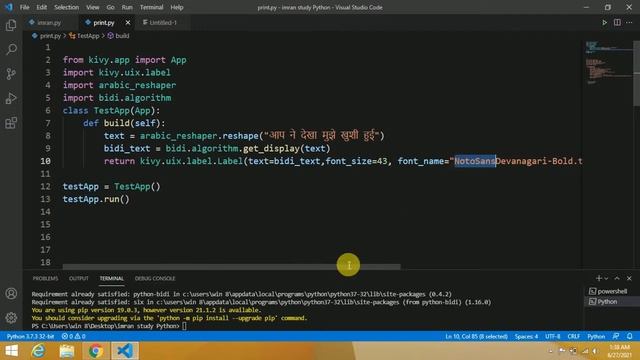This screenshot has height=360, width=640.
Task: Click Visual Studio Code taskbar icon
Action: tap(124, 351)
